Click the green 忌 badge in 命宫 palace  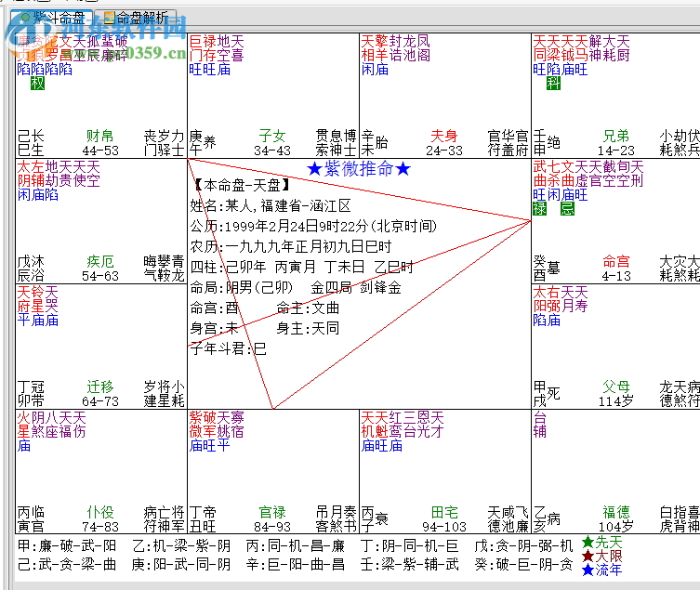(x=567, y=208)
